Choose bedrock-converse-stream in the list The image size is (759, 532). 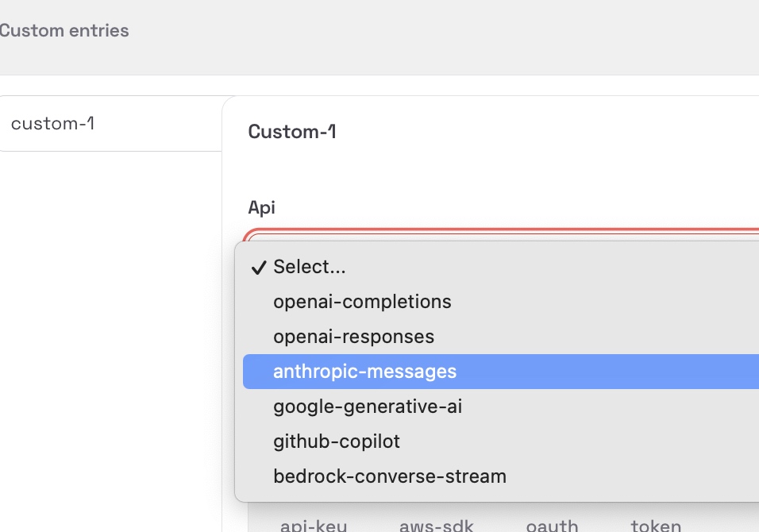tap(389, 476)
